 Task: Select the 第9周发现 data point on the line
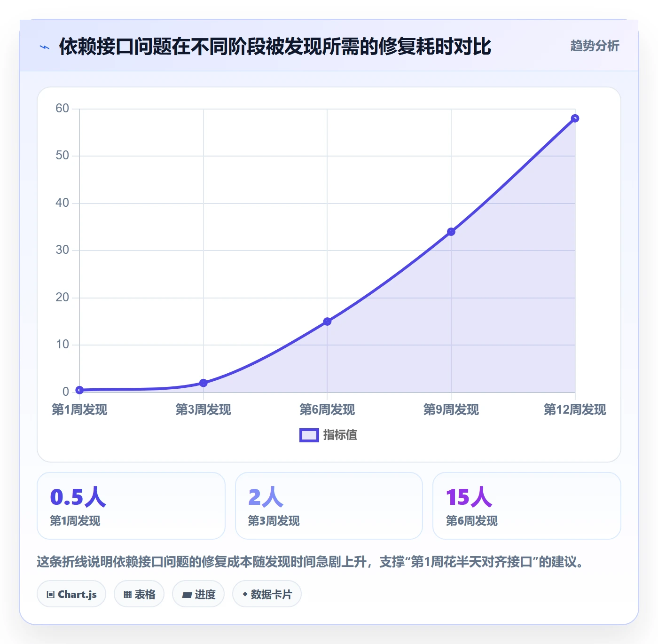point(451,232)
